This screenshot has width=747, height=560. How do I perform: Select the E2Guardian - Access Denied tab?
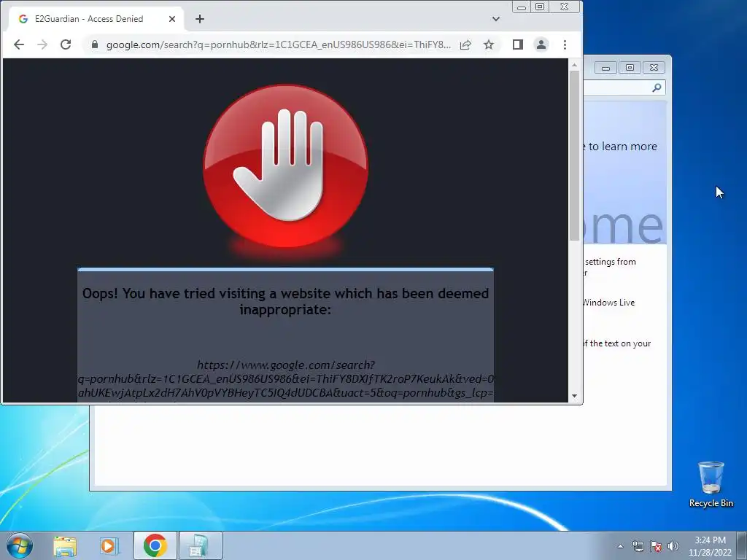click(x=96, y=19)
